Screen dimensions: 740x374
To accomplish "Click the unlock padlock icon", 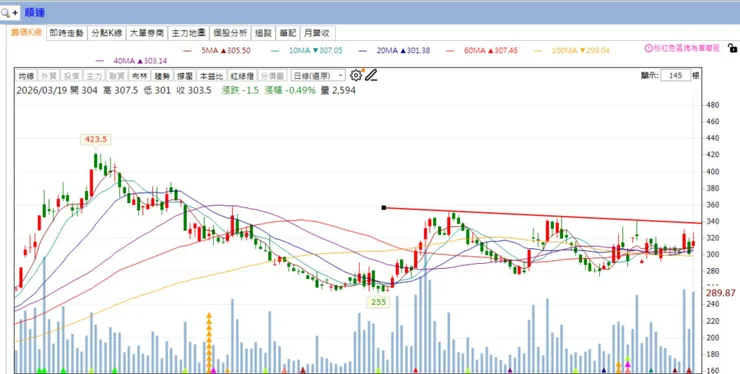I will point(732,48).
